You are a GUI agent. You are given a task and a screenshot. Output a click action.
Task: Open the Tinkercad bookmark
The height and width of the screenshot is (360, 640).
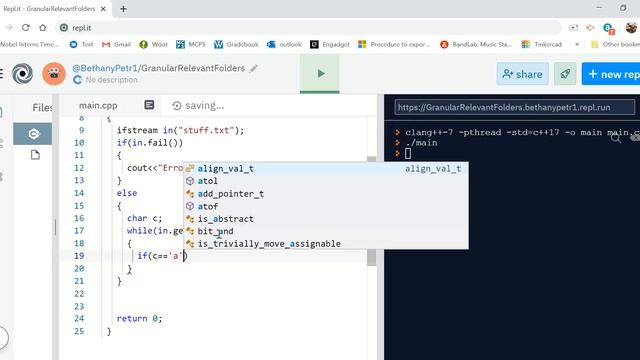(542, 44)
